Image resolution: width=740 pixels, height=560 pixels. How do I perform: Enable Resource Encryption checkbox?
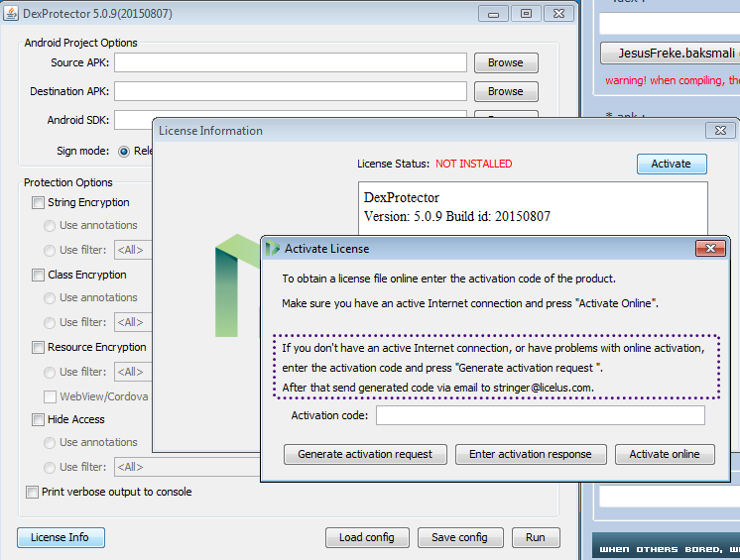[x=38, y=348]
